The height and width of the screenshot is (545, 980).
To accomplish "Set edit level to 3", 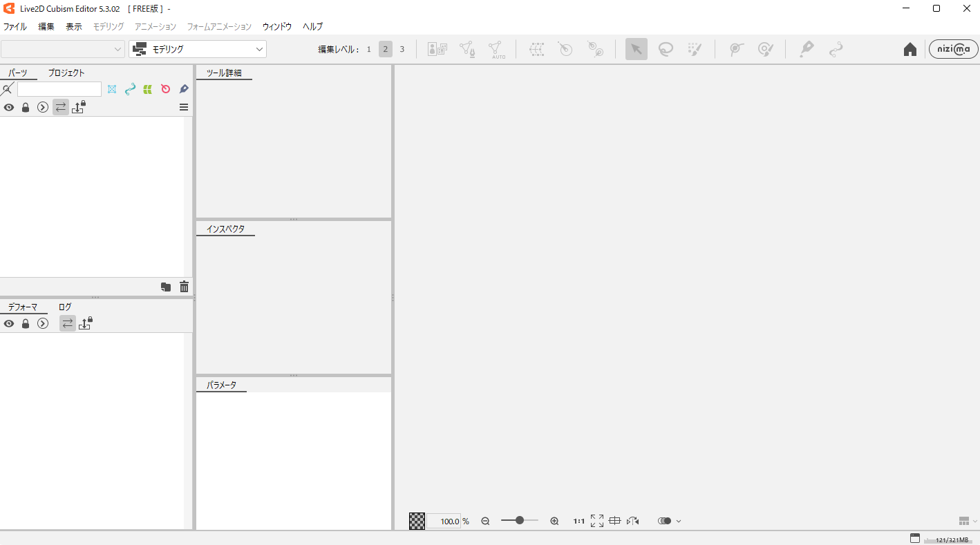I will (x=402, y=49).
